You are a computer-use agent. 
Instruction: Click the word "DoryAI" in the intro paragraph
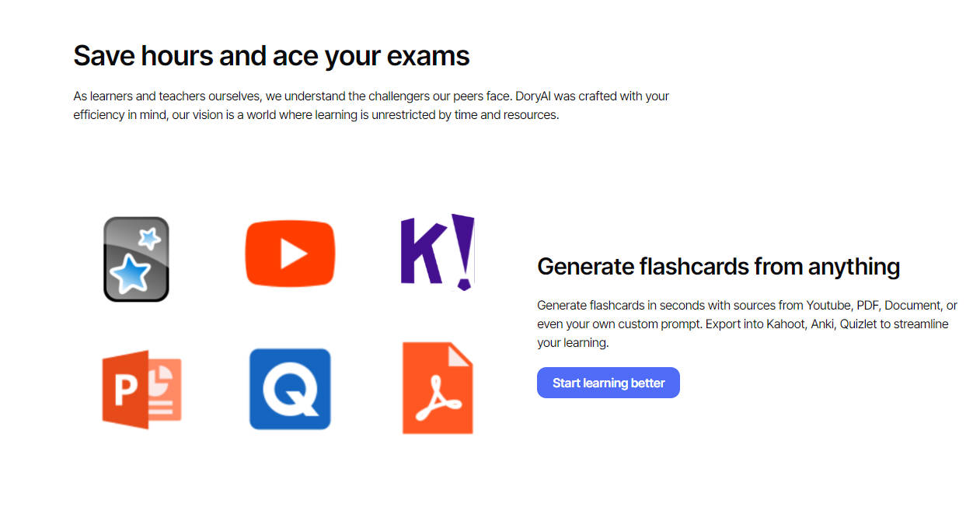tap(533, 96)
